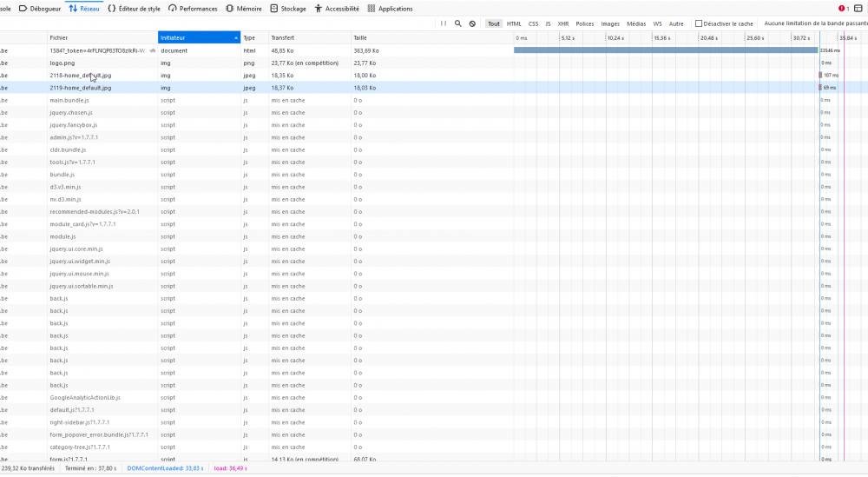Sort by the Initiateur column header arrow

pyautogui.click(x=236, y=37)
